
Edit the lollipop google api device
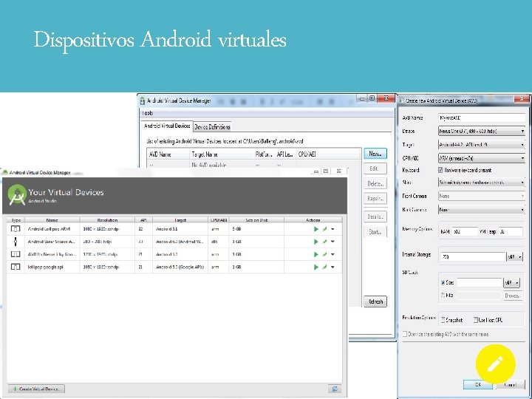(324, 267)
